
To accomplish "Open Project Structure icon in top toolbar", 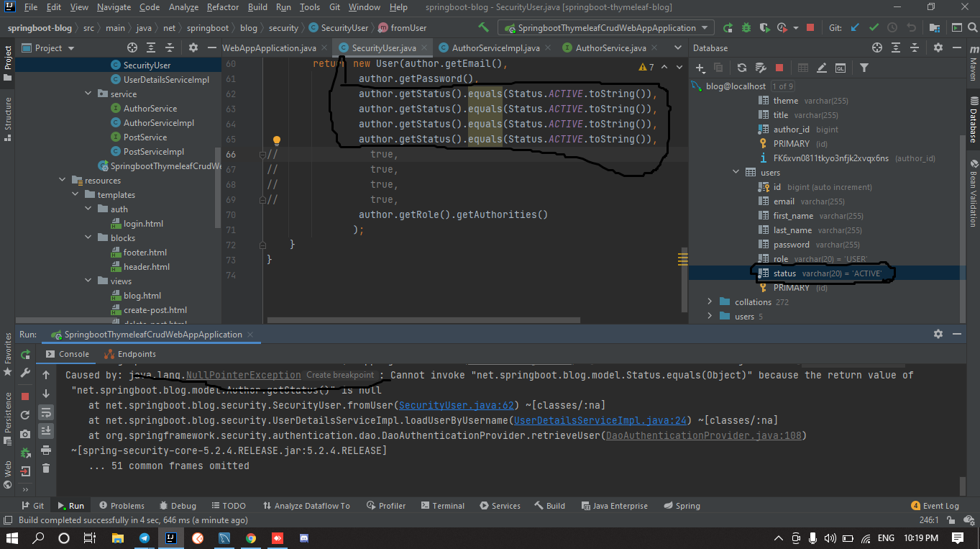I will [x=935, y=28].
